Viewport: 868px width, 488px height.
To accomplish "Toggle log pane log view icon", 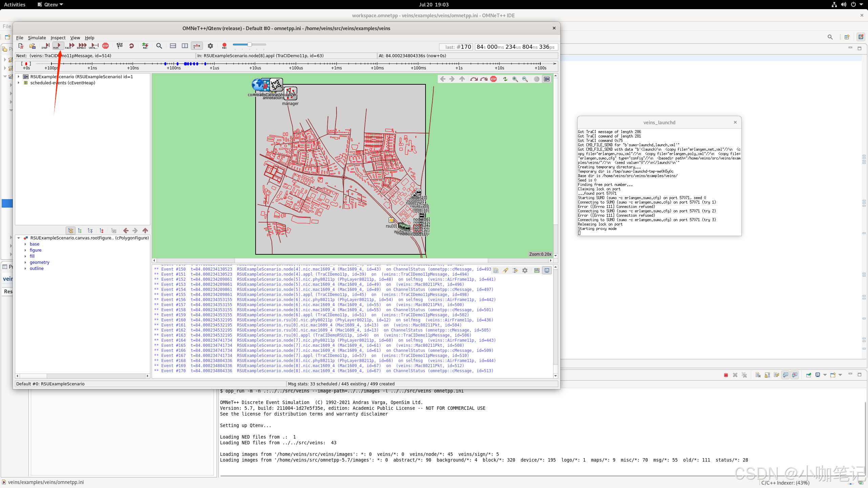I will pyautogui.click(x=547, y=271).
